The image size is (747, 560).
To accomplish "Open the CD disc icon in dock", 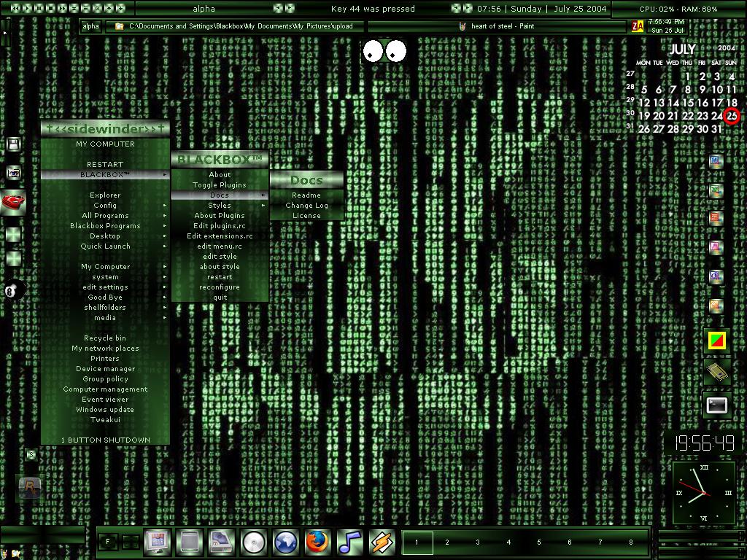I will (254, 542).
